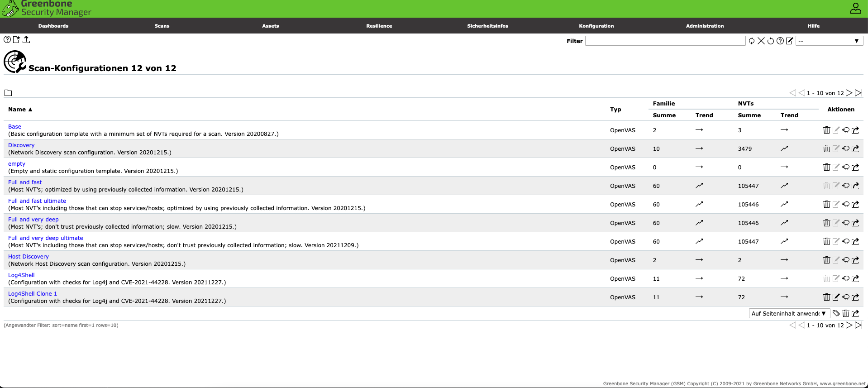
Task: Open Full and fast config link
Action: click(25, 182)
